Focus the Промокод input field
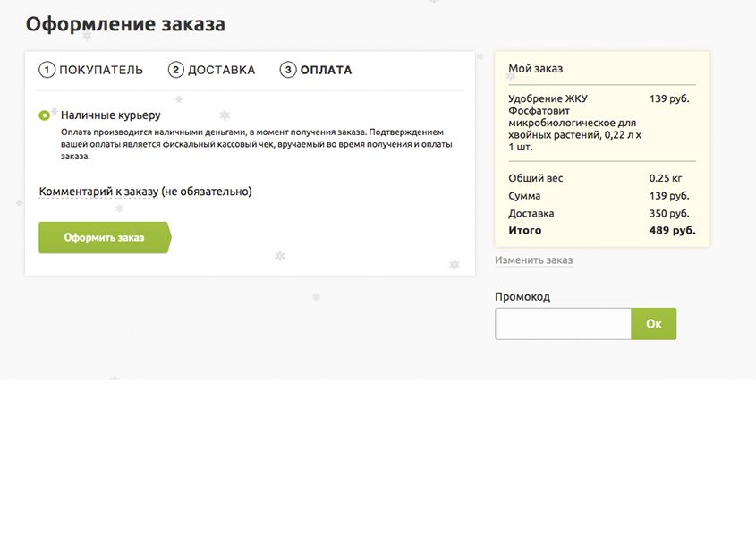 coord(563,324)
